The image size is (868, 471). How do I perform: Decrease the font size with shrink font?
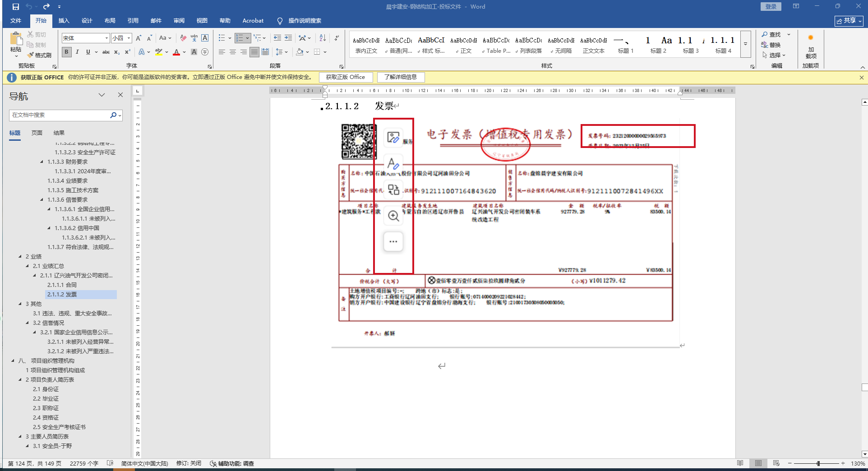(x=149, y=38)
